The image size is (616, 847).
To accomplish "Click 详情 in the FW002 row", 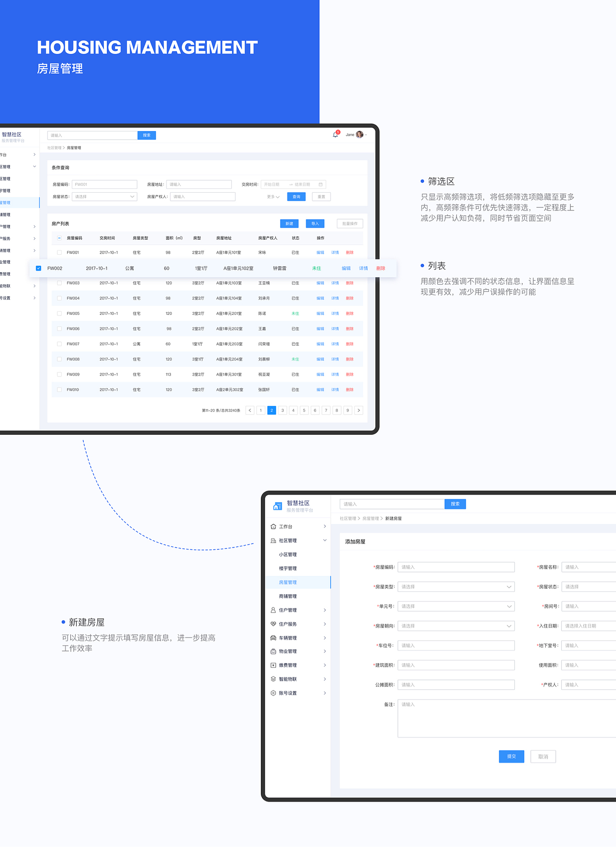I will click(363, 268).
